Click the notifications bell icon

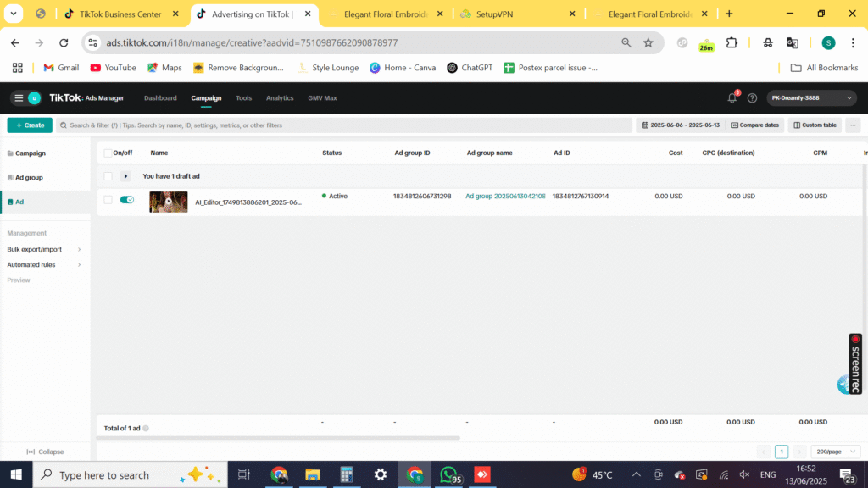(x=733, y=98)
